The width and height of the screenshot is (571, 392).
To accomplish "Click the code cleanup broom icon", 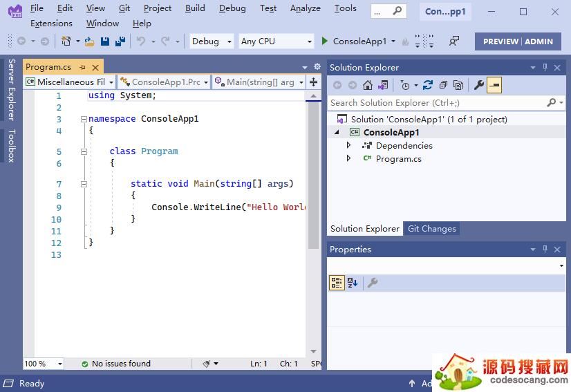I will pyautogui.click(x=207, y=364).
